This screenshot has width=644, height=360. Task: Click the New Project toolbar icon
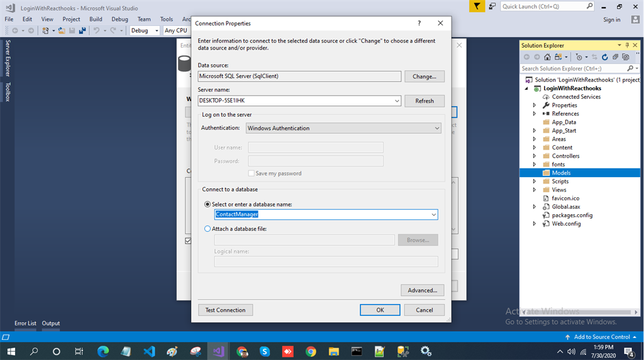point(45,30)
